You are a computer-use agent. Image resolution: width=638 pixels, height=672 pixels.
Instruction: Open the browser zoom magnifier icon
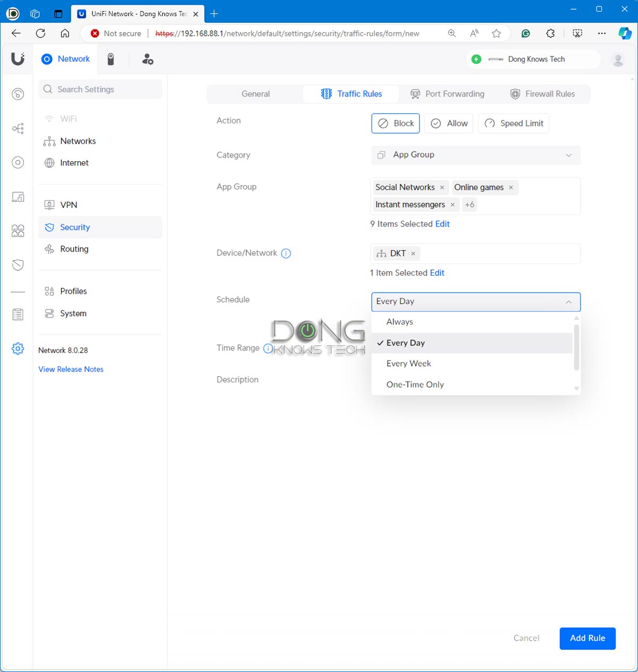452,33
